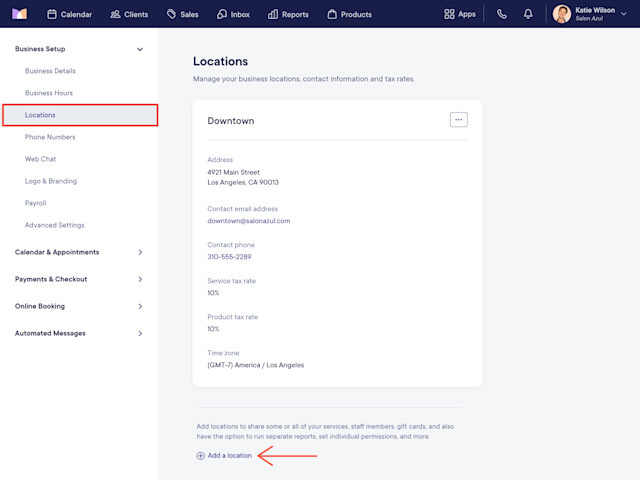Image resolution: width=640 pixels, height=480 pixels.
Task: Open the Products section
Action: (x=349, y=14)
